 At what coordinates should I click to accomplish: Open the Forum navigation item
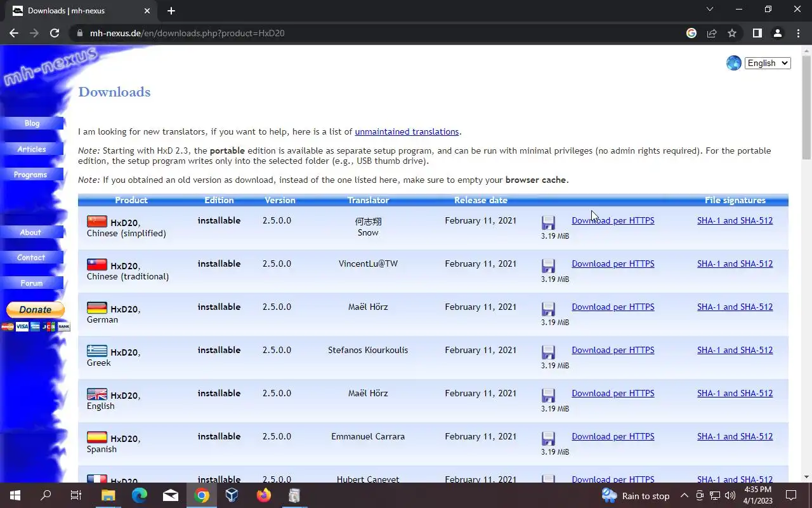coord(32,283)
